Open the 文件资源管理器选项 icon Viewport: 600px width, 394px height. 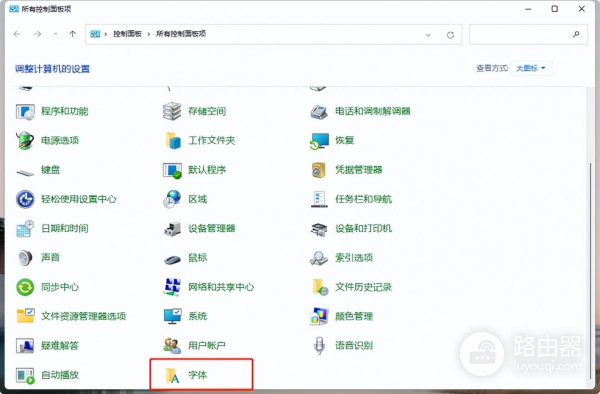pyautogui.click(x=25, y=316)
